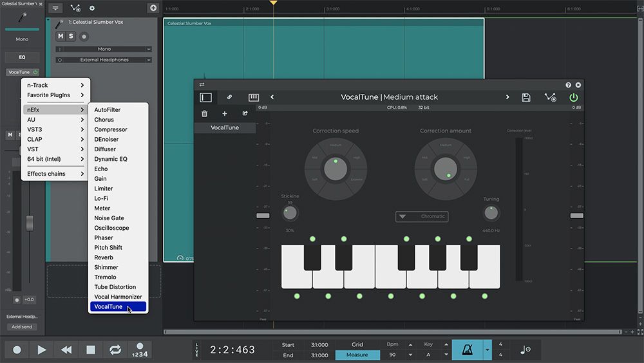Start recording with the transport record button
Screen dimensions: 644x363
tap(17, 350)
